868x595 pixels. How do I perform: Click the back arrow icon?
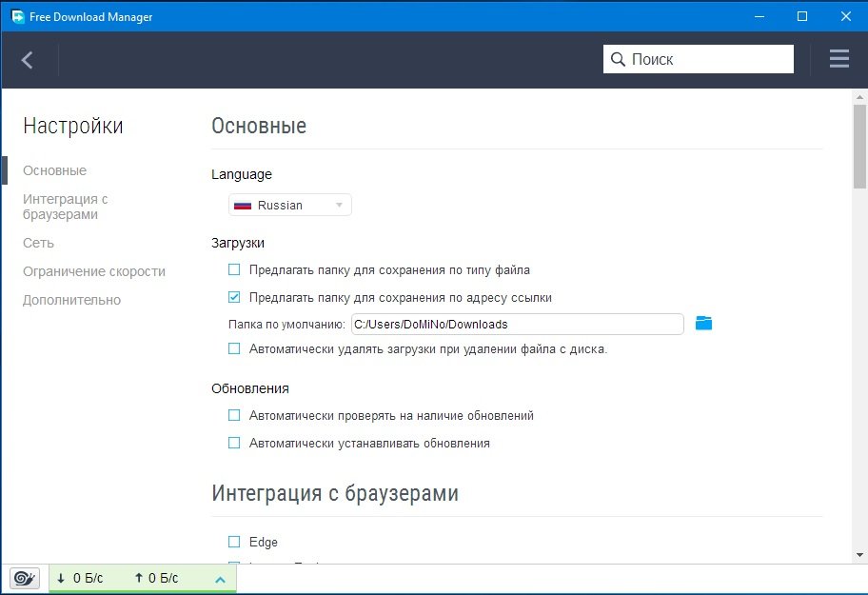click(27, 60)
